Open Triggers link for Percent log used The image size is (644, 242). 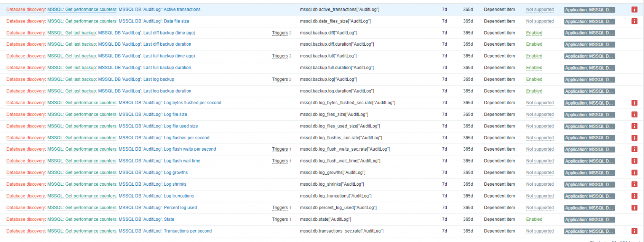280,208
